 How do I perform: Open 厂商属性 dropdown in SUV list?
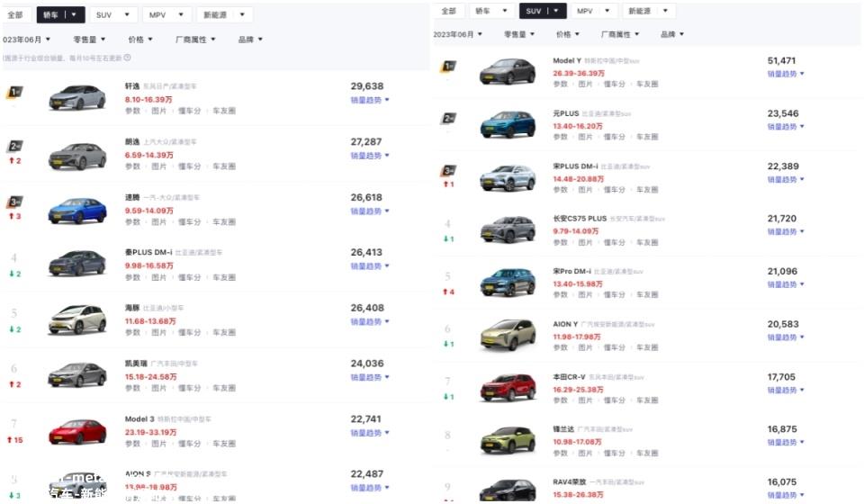620,34
